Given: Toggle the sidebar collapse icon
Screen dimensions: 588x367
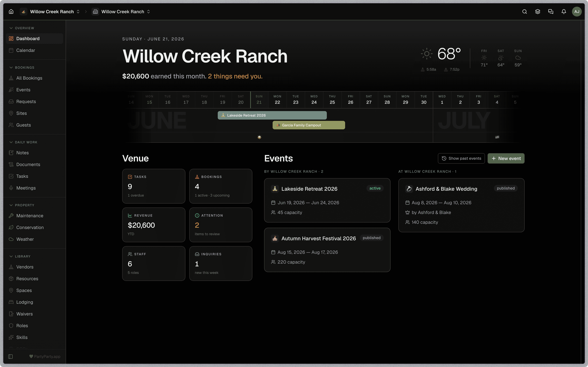Looking at the screenshot, I should coord(10,356).
